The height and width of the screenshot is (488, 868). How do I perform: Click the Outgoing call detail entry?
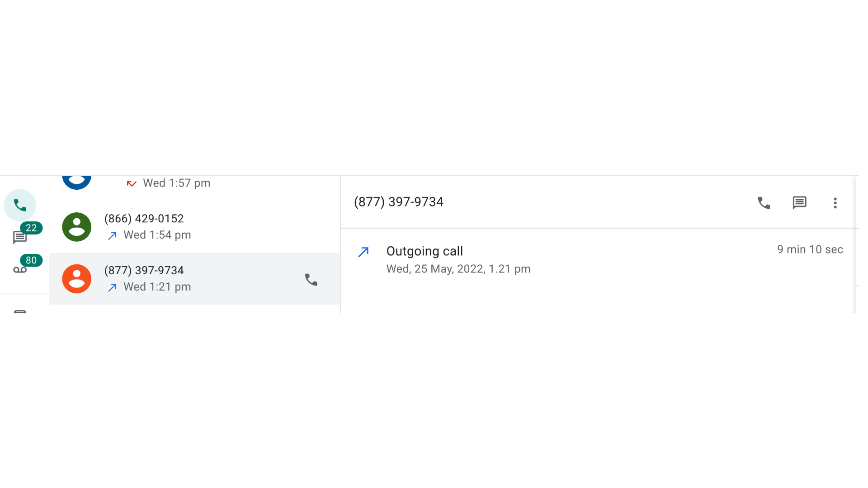click(x=599, y=259)
